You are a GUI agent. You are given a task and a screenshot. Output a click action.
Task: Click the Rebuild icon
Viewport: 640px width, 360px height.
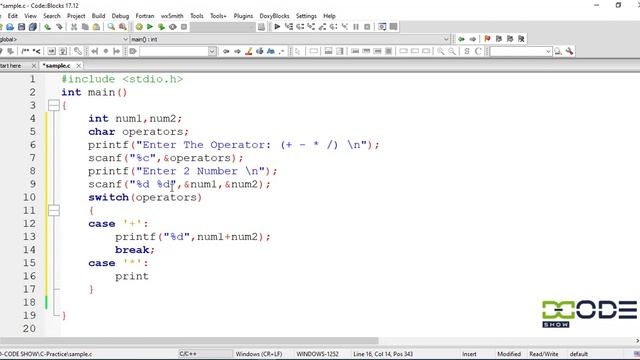coord(173,27)
